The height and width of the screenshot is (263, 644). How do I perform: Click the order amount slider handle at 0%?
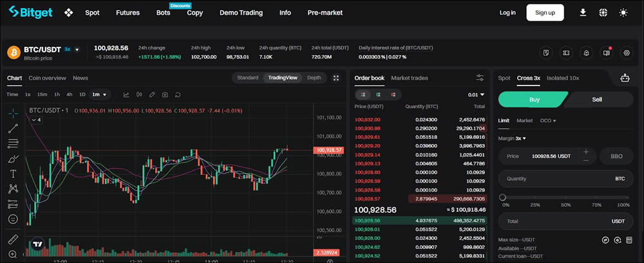(503, 198)
